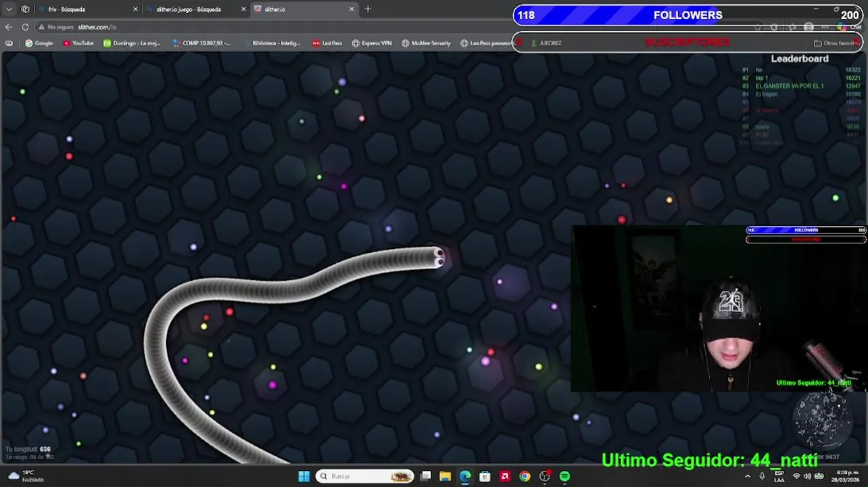Click the microphone tray icon
868x487 pixels.
(762, 476)
